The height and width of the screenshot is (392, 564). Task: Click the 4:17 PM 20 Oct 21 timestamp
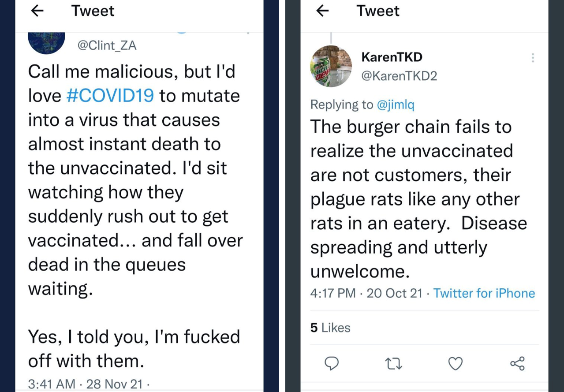click(x=366, y=293)
